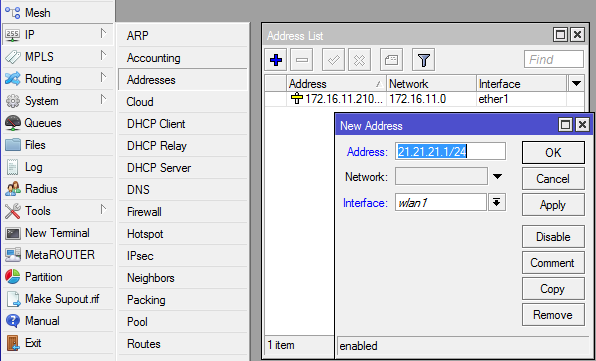This screenshot has width=596, height=361.
Task: Expand the MPLS submenu arrow
Action: pos(103,55)
